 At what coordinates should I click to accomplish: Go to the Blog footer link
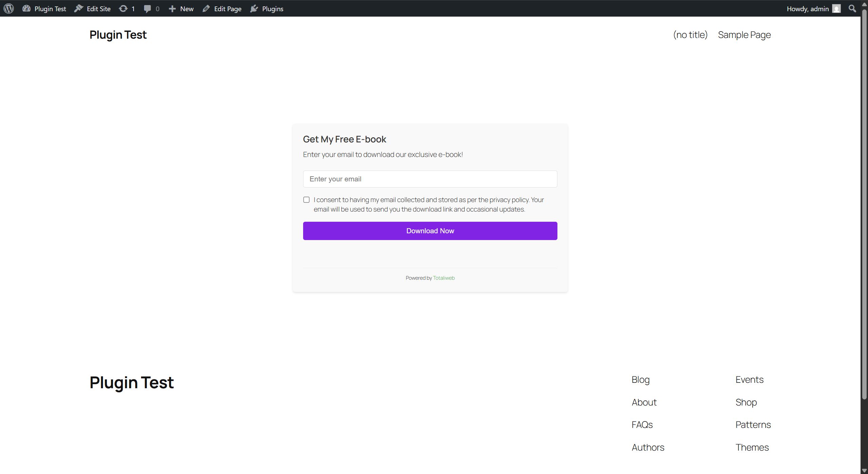(640, 380)
